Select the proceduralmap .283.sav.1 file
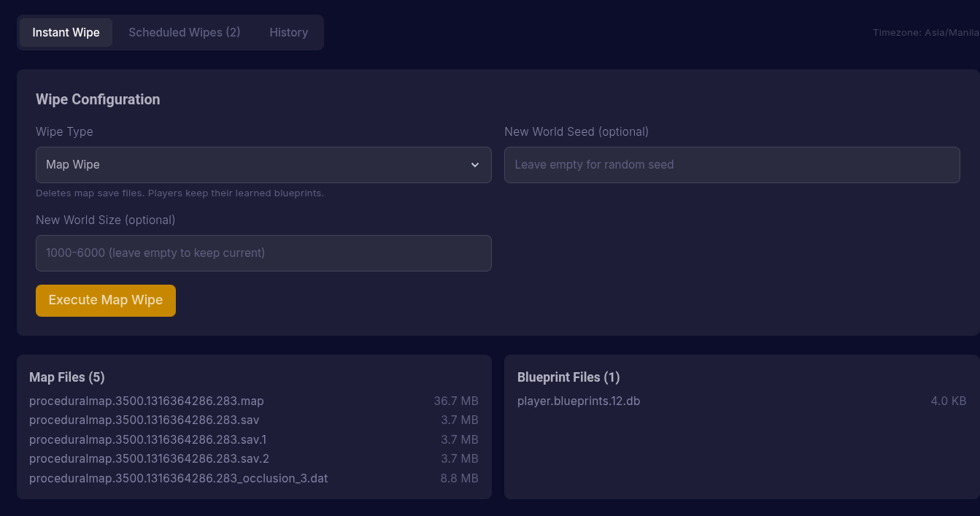Image resolution: width=980 pixels, height=516 pixels. pyautogui.click(x=147, y=439)
